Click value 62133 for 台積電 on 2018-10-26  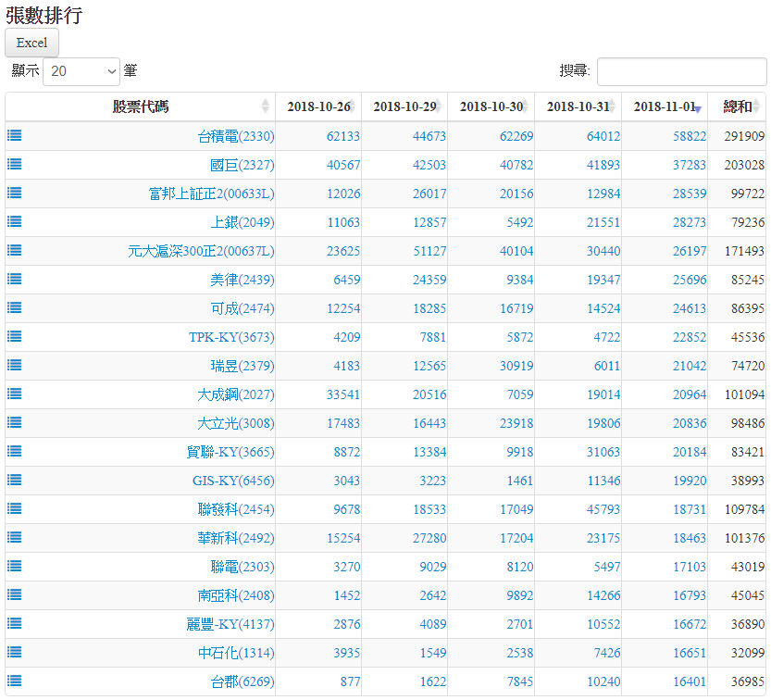[x=342, y=136]
